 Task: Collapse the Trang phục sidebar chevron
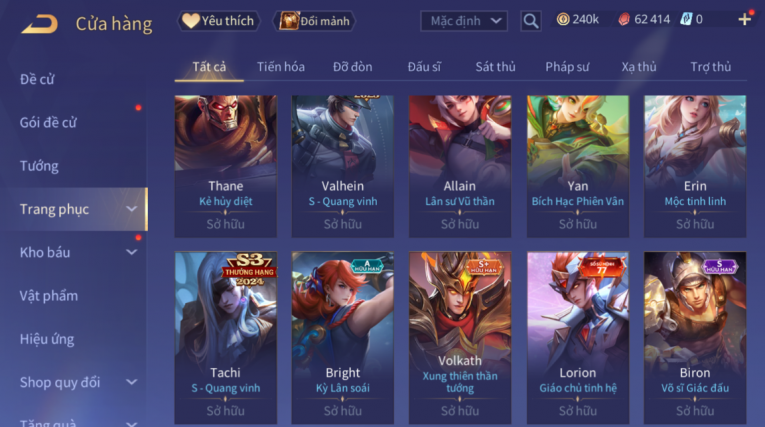tap(131, 209)
